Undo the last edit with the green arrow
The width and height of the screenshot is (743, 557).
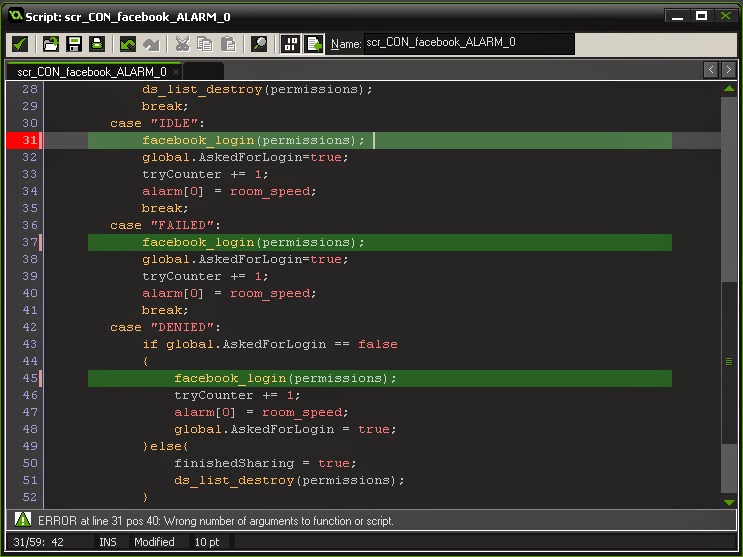[x=127, y=44]
